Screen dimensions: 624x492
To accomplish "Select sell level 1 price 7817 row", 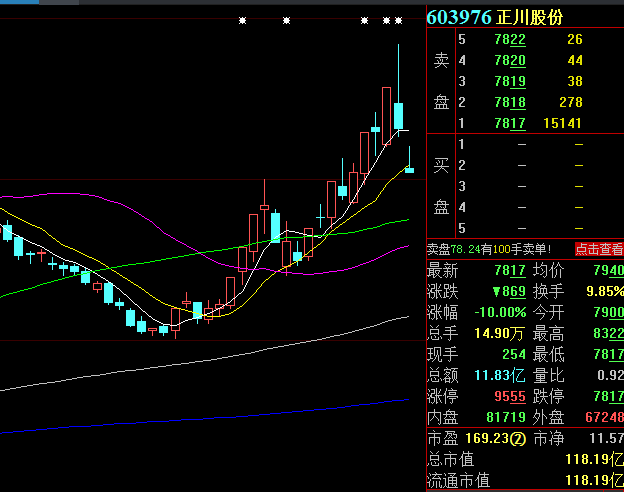I will [x=520, y=123].
